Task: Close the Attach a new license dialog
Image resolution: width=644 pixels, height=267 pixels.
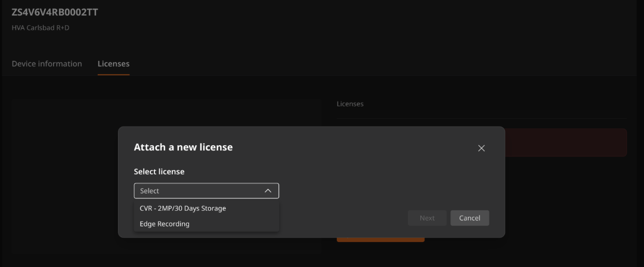Action: [481, 148]
